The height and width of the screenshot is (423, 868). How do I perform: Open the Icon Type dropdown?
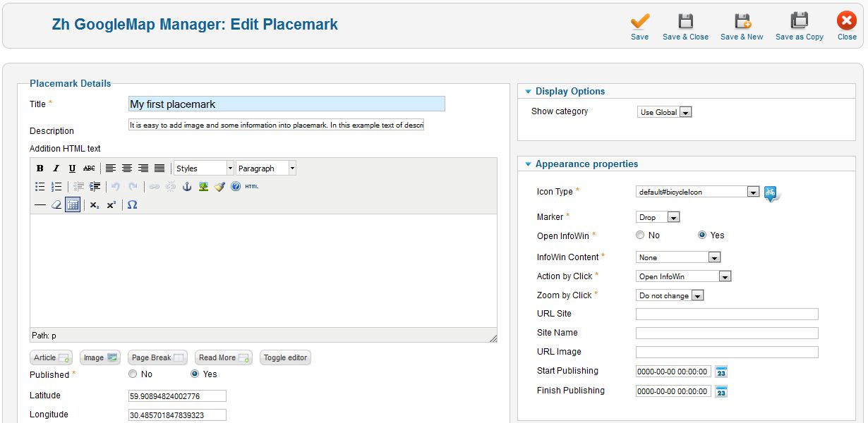(753, 192)
